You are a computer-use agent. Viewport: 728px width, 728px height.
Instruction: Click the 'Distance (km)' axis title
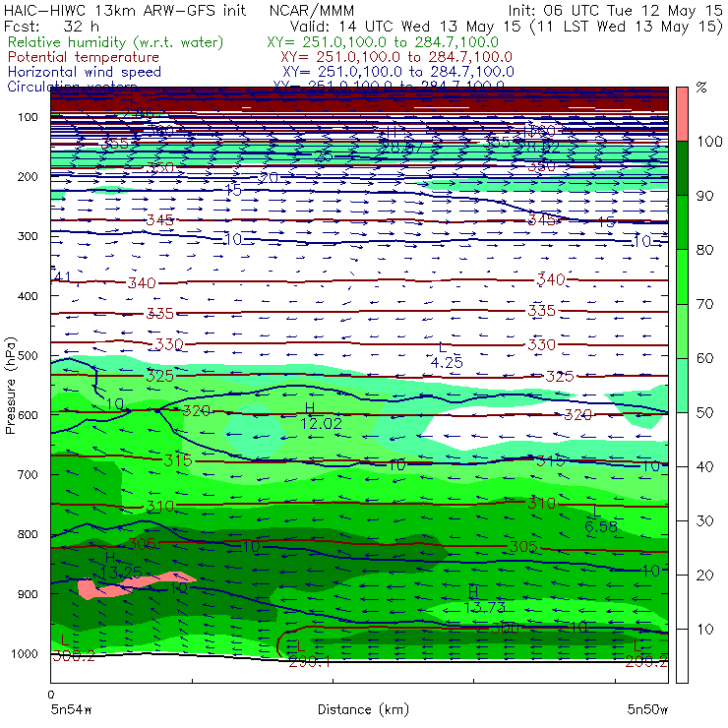pos(363,710)
